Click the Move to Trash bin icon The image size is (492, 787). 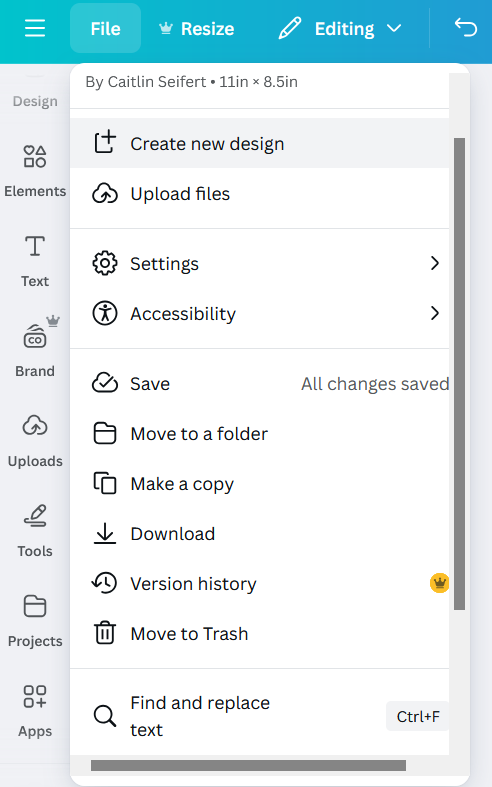(105, 633)
